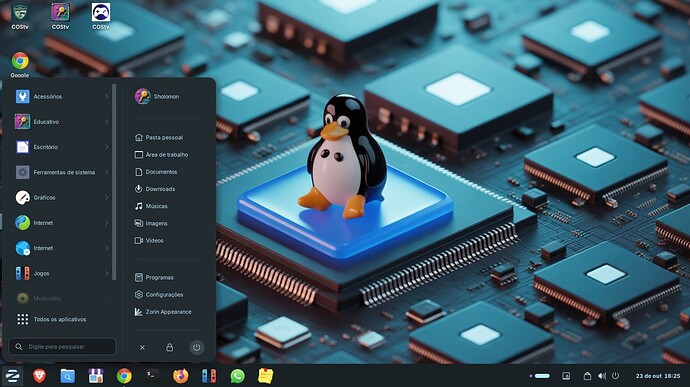
Task: Launch Google Chrome from the taskbar
Action: tap(124, 376)
